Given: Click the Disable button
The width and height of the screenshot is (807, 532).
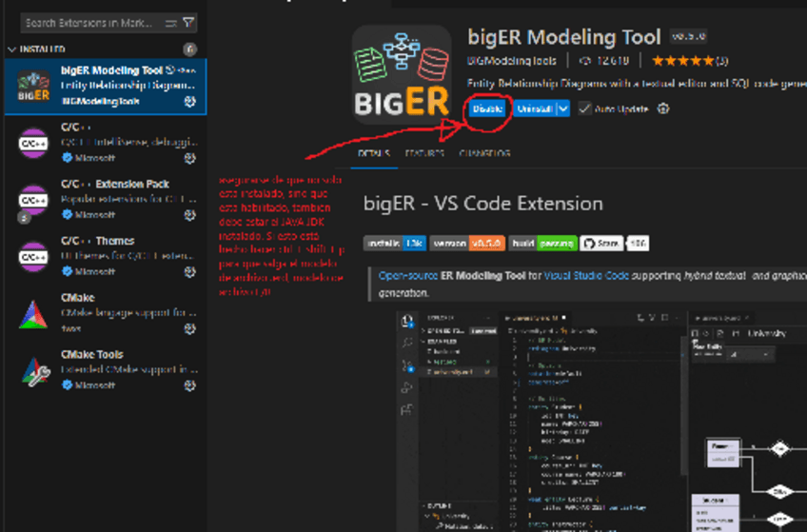Looking at the screenshot, I should coord(487,109).
